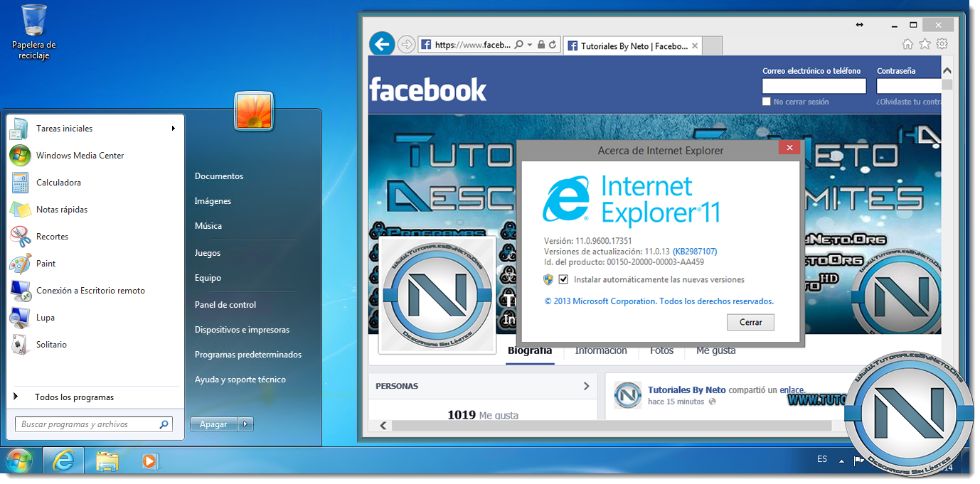Click Tutoriales By Neto post author link

click(687, 390)
